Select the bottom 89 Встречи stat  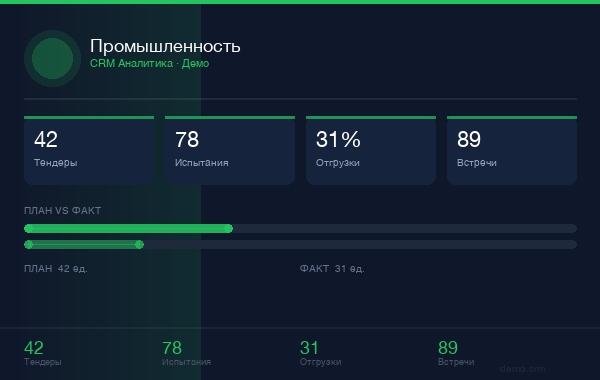click(456, 353)
